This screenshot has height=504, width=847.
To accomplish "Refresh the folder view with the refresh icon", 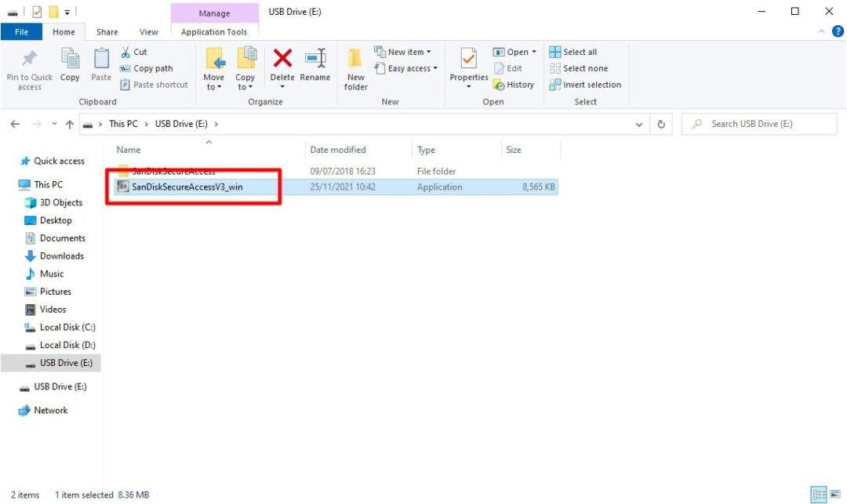I will 661,123.
